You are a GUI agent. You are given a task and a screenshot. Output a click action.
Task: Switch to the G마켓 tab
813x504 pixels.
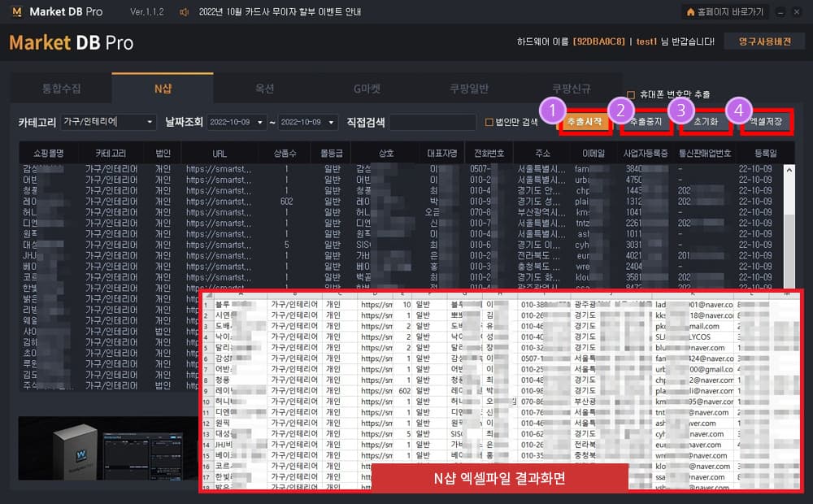coord(367,89)
